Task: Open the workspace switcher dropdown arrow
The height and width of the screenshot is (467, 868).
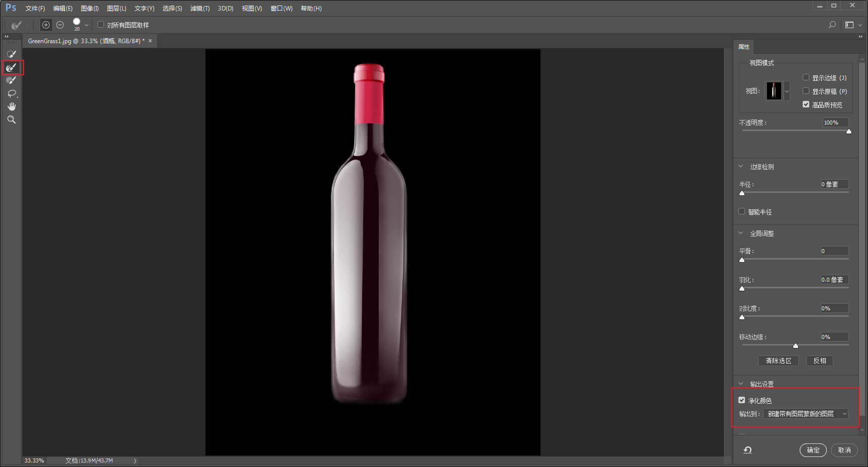Action: click(860, 25)
